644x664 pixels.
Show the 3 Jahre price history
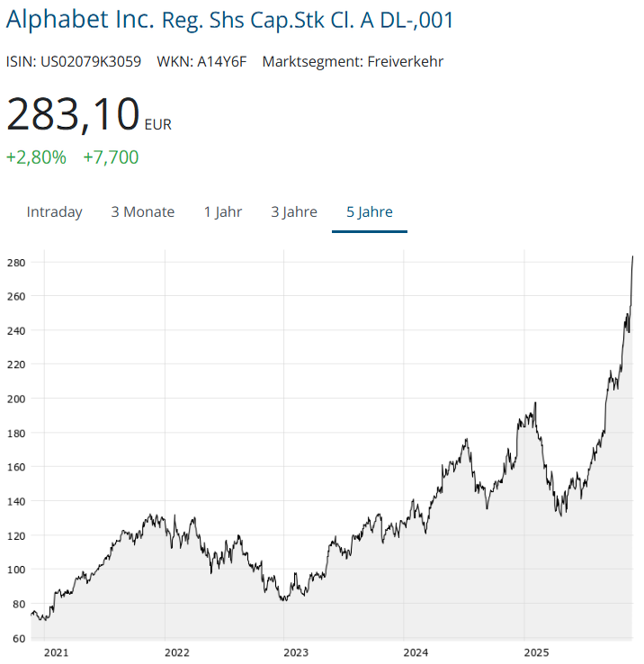pyautogui.click(x=294, y=212)
